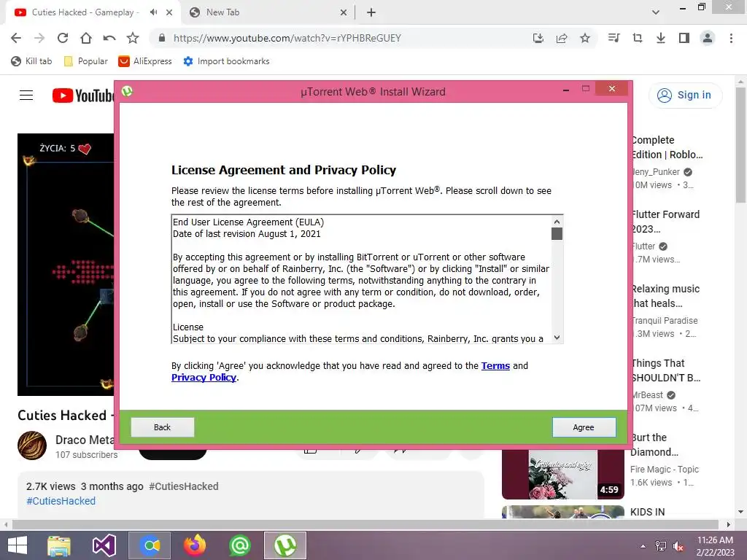The height and width of the screenshot is (560, 747).
Task: Open File Explorer from the taskbar
Action: click(59, 545)
